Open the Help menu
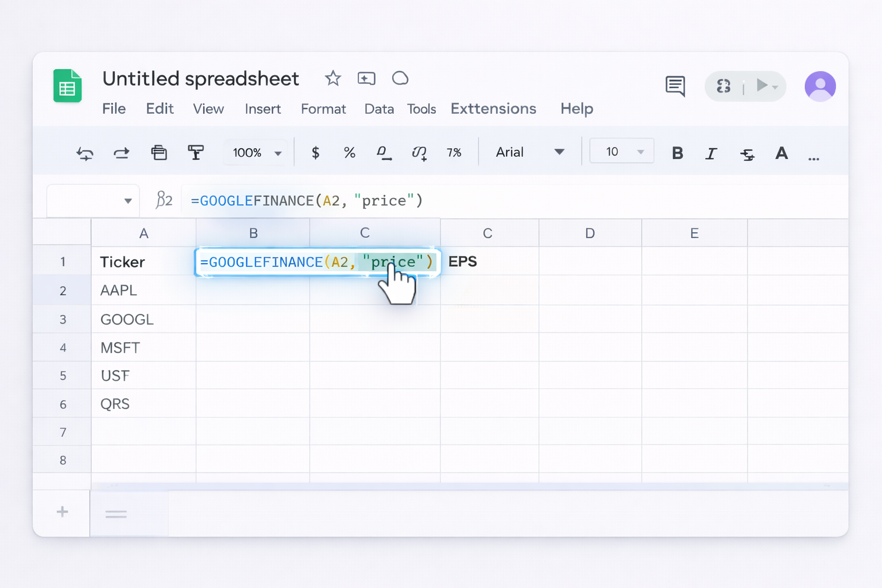The image size is (882, 588). [577, 109]
